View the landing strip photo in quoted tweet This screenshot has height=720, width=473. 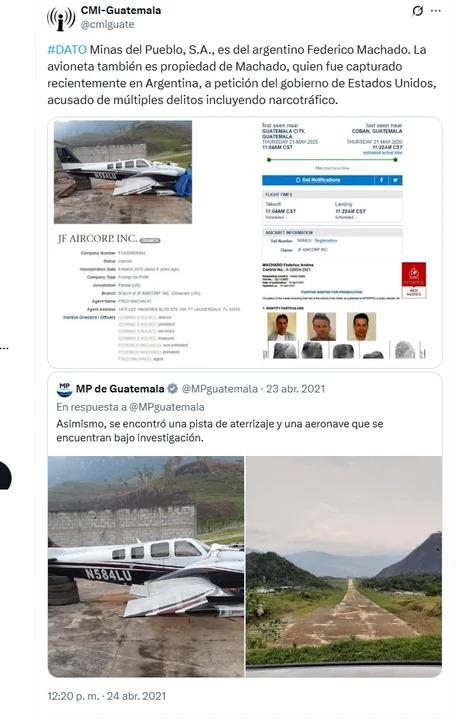point(344,567)
